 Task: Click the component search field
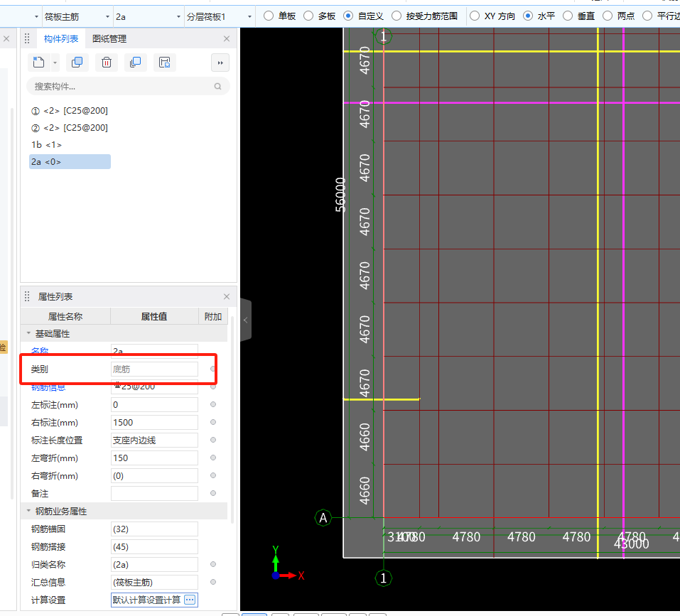click(128, 86)
